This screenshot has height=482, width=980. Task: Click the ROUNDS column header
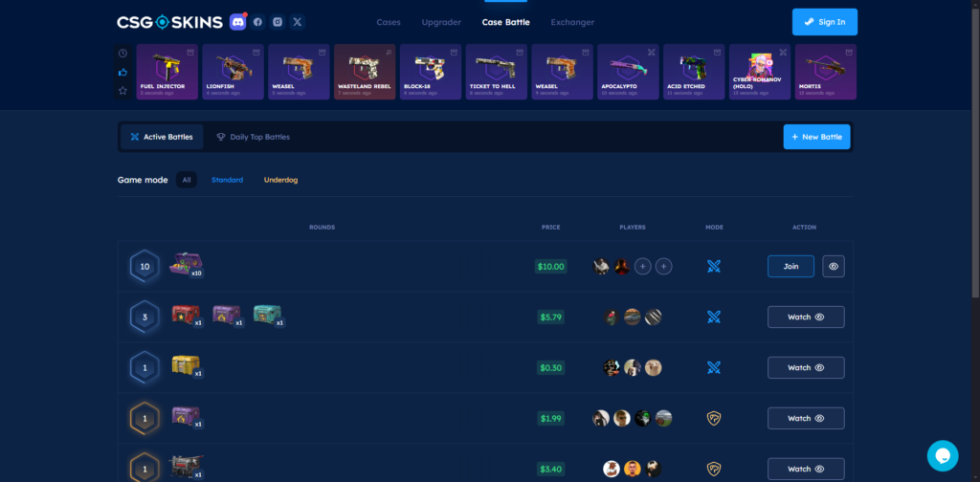coord(322,228)
